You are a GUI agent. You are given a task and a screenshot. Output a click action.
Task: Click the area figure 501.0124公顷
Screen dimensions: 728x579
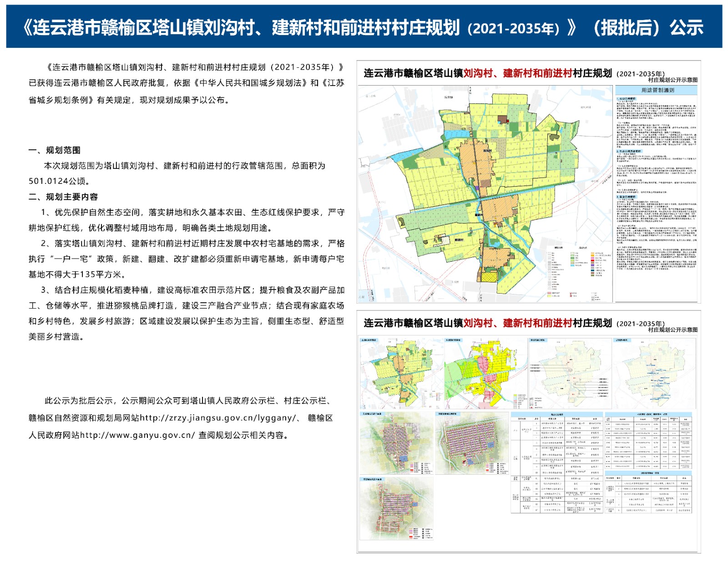59,181
